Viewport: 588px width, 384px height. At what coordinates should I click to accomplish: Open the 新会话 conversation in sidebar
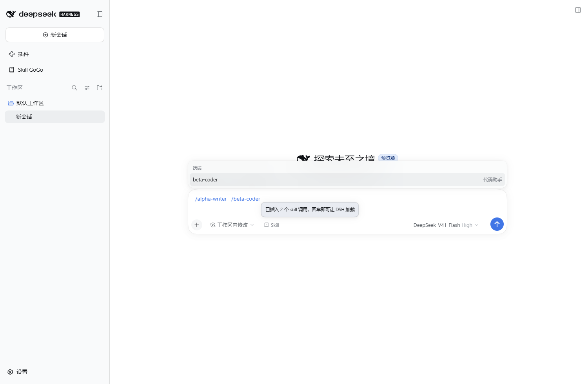[x=55, y=117]
